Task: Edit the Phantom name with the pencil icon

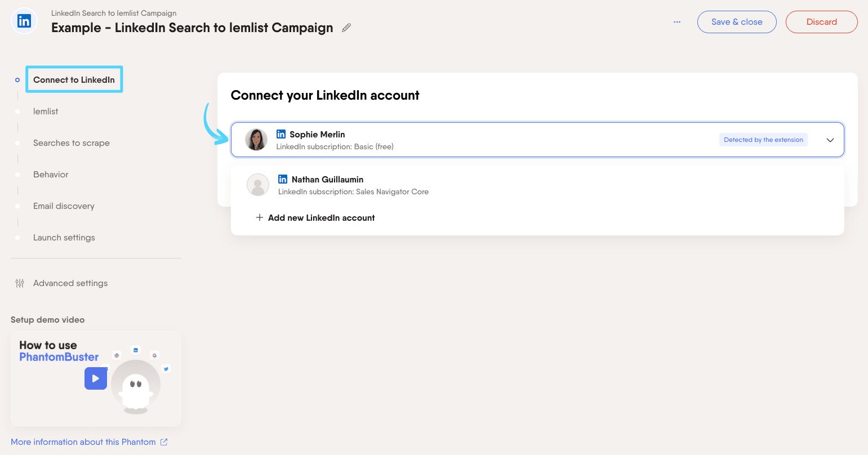Action: pos(346,28)
